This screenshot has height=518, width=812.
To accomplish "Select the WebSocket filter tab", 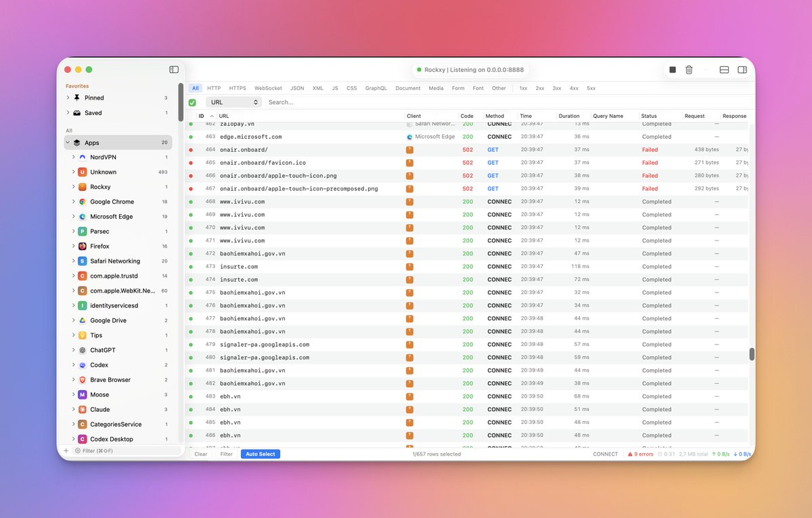I will (x=268, y=88).
